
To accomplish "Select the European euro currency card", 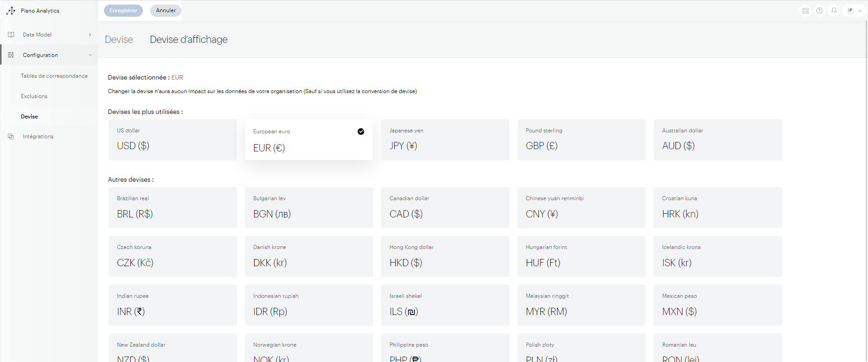I will [x=309, y=140].
